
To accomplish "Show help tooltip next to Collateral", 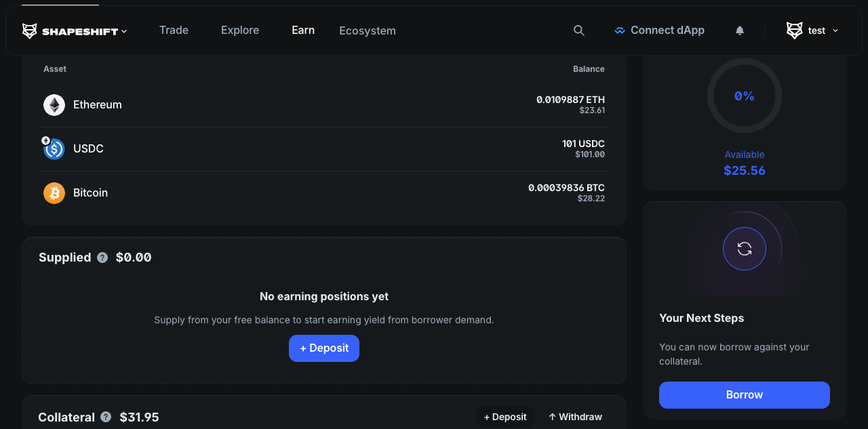I will (x=106, y=417).
